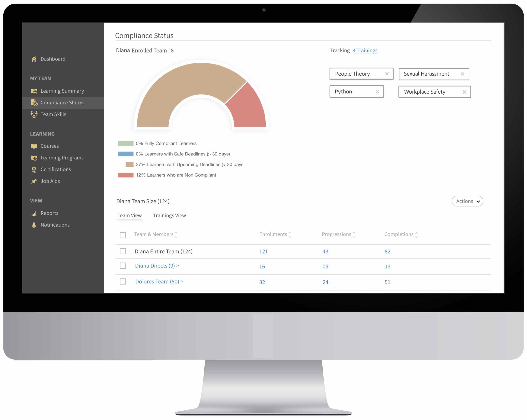Click the green Fully Compliant legend swatch
The height and width of the screenshot is (420, 527).
tap(126, 143)
